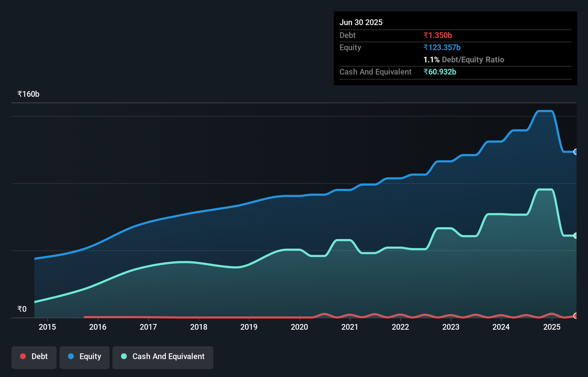
Task: Click the ₹160b y-axis label
Action: pyautogui.click(x=28, y=94)
